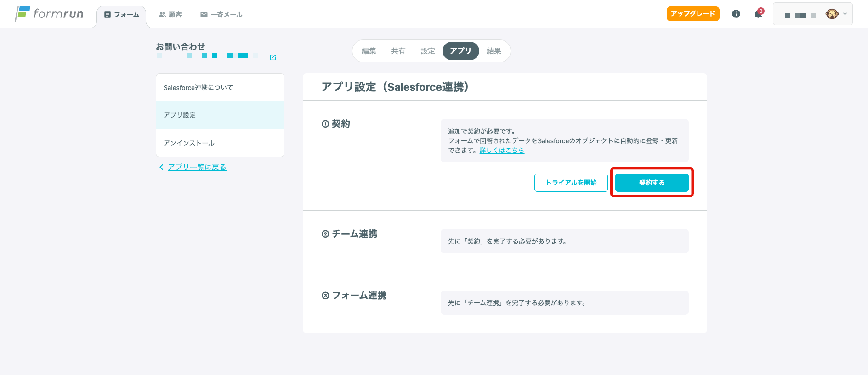Follow the 詳しくはこちら link

502,151
